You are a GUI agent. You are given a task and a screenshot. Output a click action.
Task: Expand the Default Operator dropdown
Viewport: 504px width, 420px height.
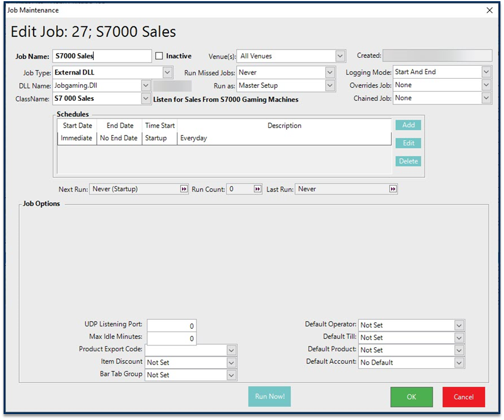click(x=459, y=325)
